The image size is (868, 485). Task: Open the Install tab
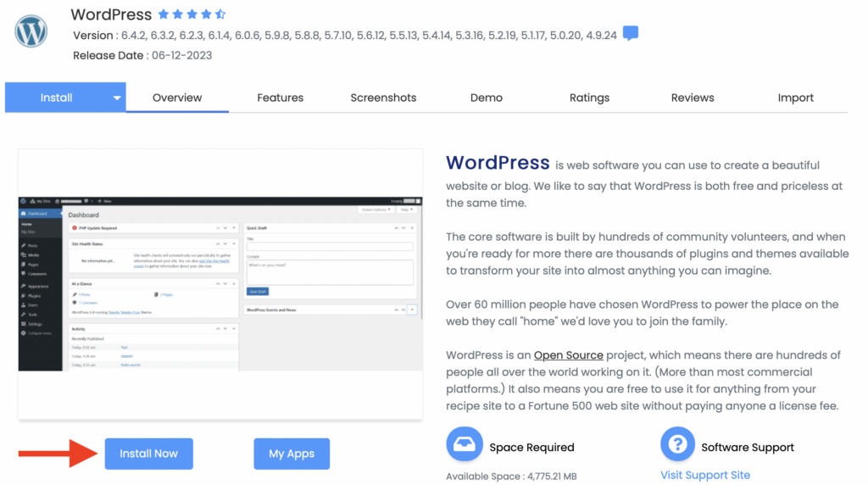point(57,98)
